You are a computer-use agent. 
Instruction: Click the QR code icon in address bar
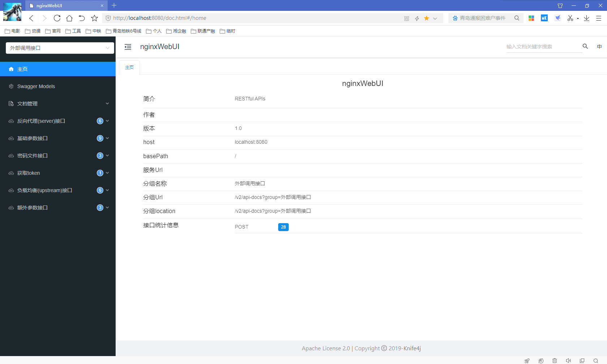click(x=406, y=18)
